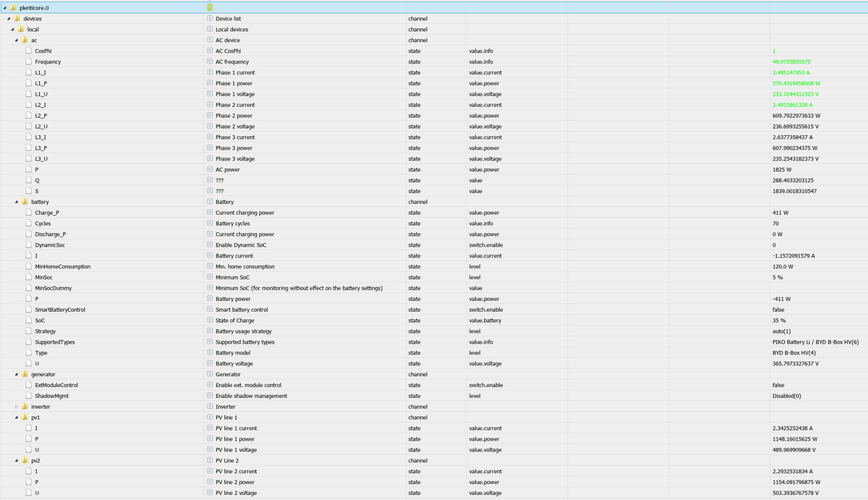Click the file icon beside SmartBatteryControl
Image resolution: width=868 pixels, height=500 pixels.
pyautogui.click(x=28, y=310)
